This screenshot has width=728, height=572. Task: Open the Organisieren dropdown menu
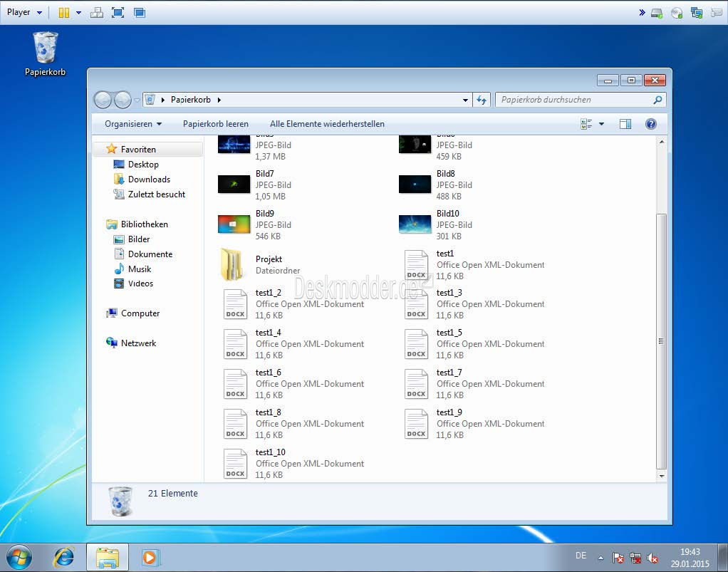133,124
